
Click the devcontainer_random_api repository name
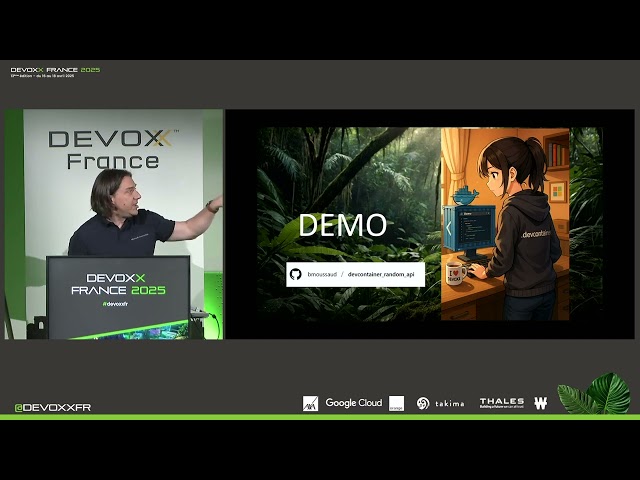click(x=381, y=274)
